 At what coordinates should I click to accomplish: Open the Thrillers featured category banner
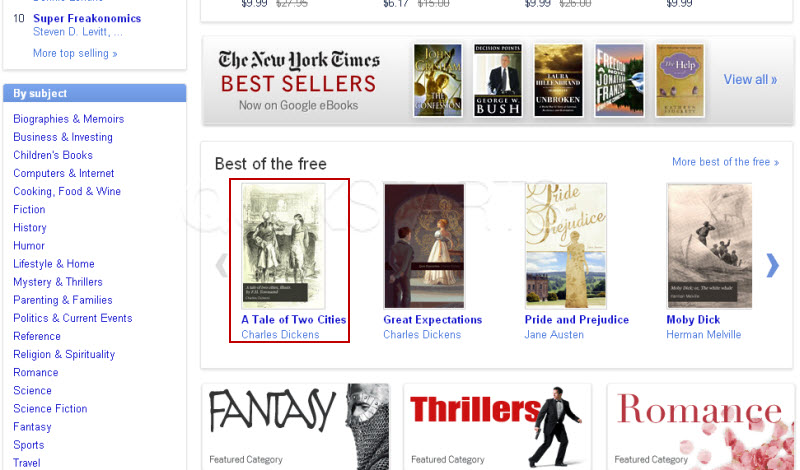pyautogui.click(x=497, y=427)
